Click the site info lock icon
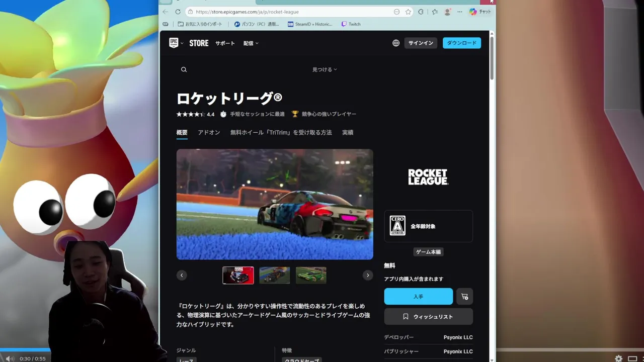The width and height of the screenshot is (644, 362). coord(190,12)
